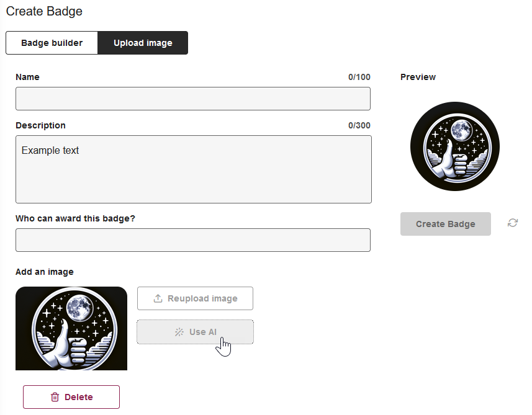The image size is (532, 415).
Task: Click inside the Name input field
Action: pyautogui.click(x=192, y=99)
